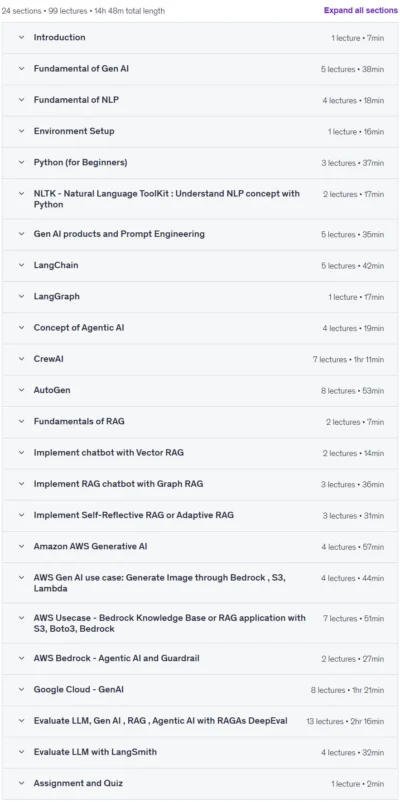
Task: Expand the LangGraph section arrow
Action: [x=21, y=296]
